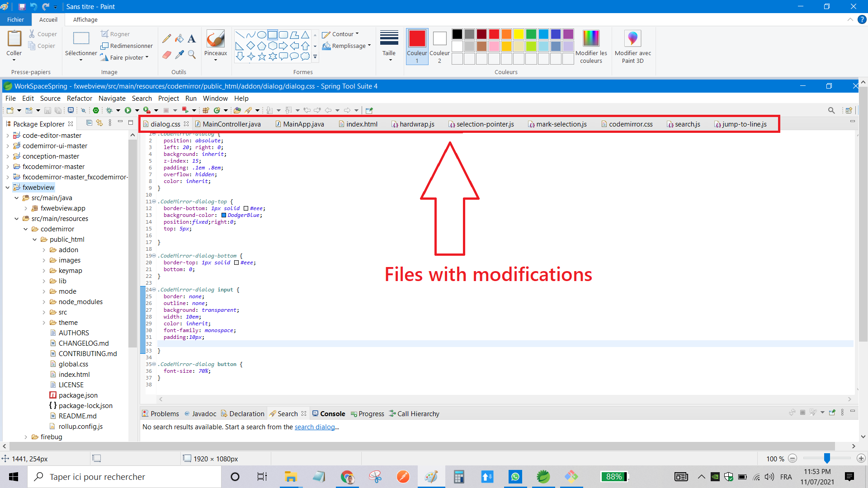
Task: Select the Text tool
Action: tap(191, 38)
